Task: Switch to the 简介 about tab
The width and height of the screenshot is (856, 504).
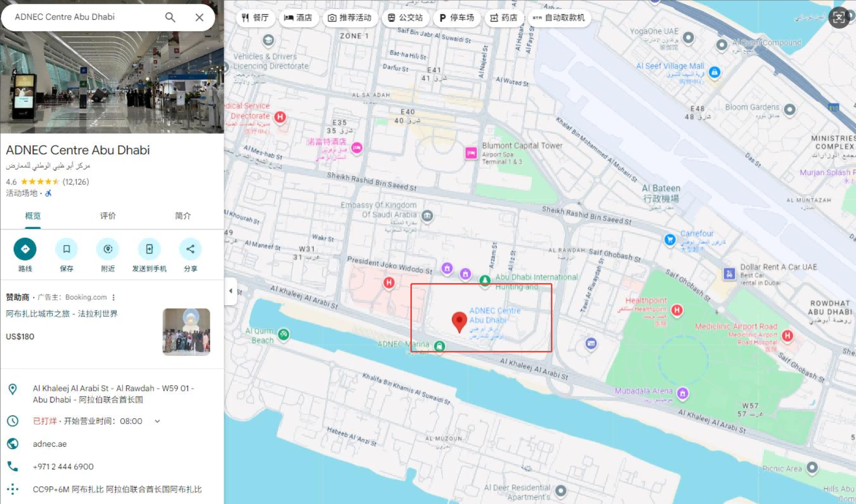Action: pos(183,216)
